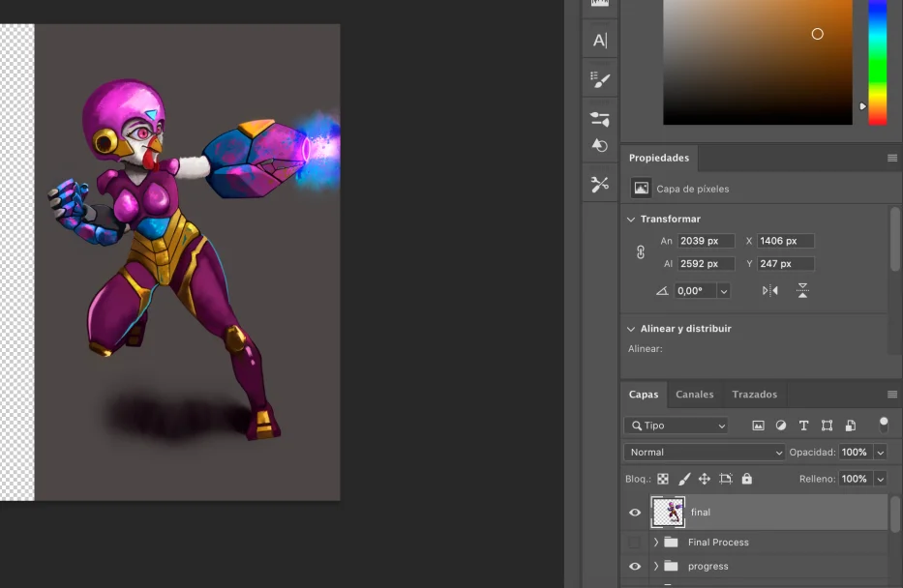Toggle the width-height link chain icon
The width and height of the screenshot is (903, 588).
[x=641, y=252]
